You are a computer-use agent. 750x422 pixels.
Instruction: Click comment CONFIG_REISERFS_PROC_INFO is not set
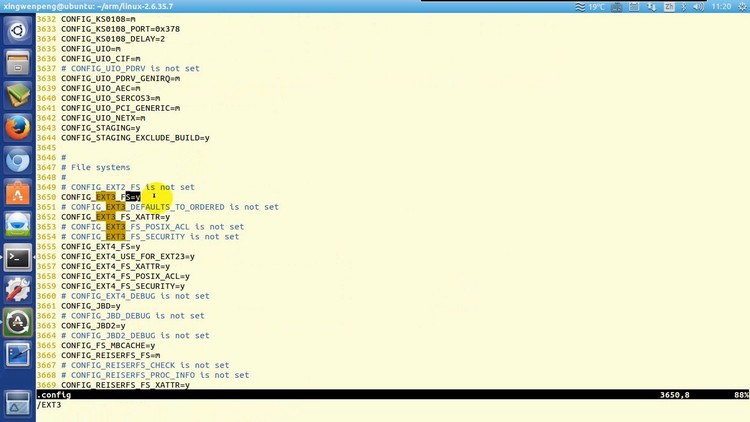(x=155, y=375)
